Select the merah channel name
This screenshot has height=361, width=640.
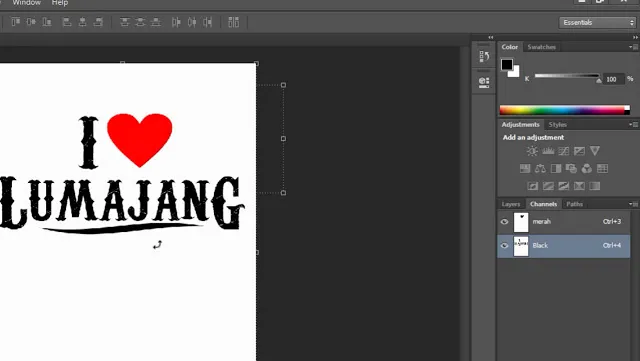[x=542, y=222]
